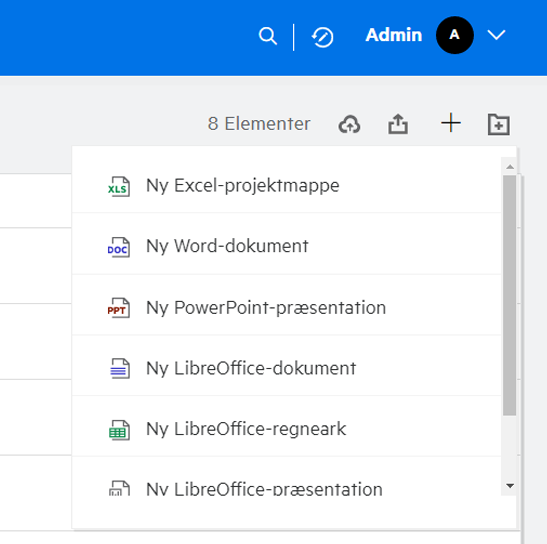Click the 8 Elementer count label

coord(259,124)
